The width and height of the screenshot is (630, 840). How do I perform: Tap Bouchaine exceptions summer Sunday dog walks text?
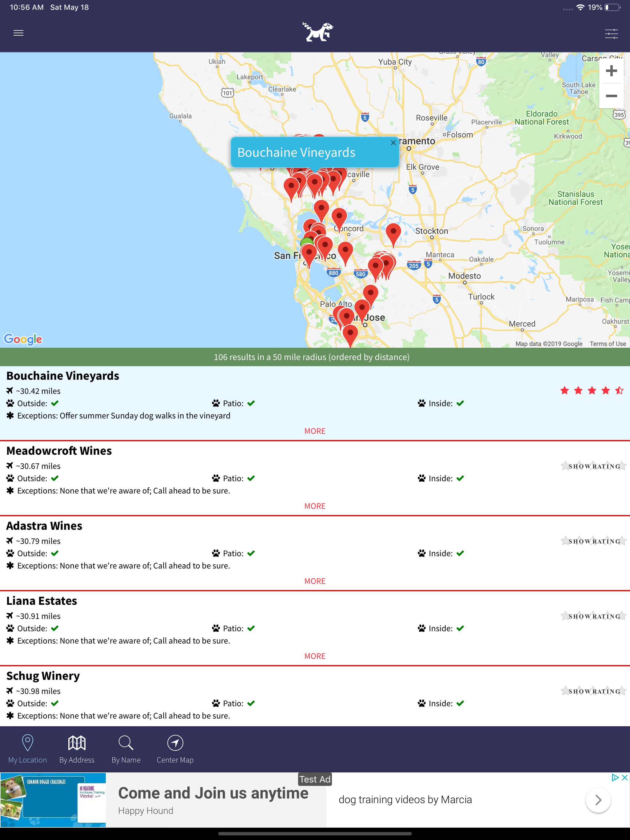click(123, 416)
